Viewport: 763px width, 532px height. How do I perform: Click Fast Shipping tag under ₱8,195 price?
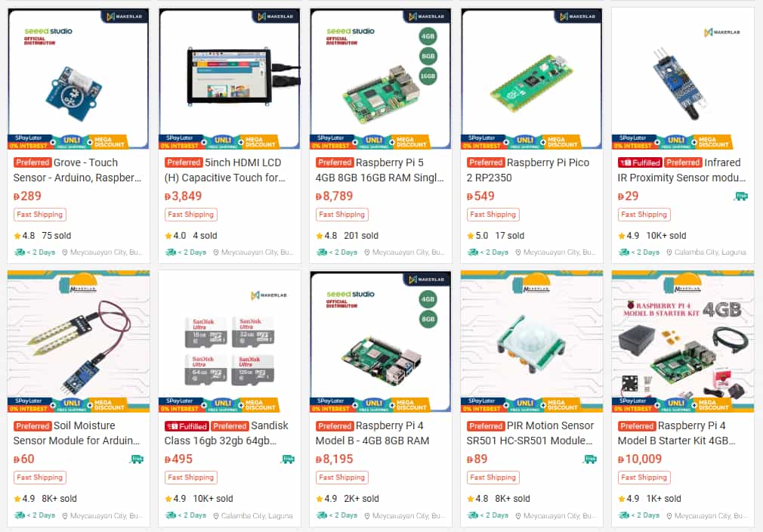point(342,478)
